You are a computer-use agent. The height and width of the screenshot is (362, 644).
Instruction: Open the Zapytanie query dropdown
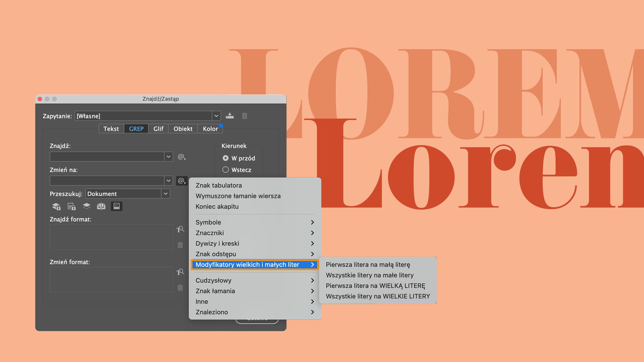coord(216,116)
